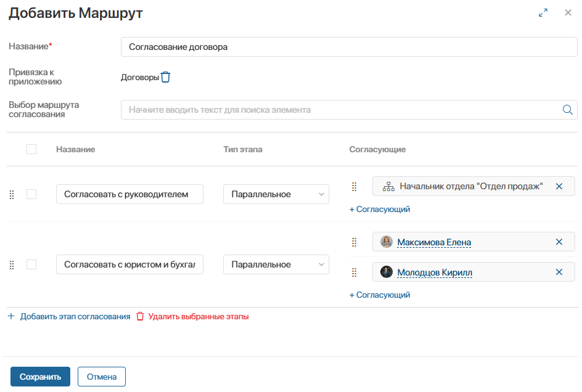Viewport: 582px width, 392px height.
Task: Grab handle beside Максимова Елена
Action: coord(354,242)
